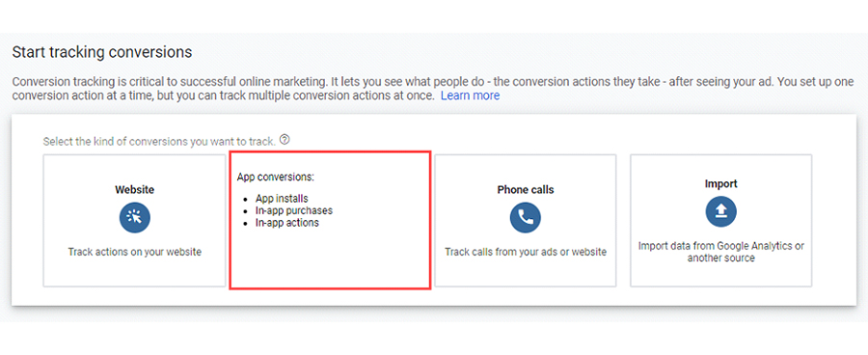Select the Phone calls card title
This screenshot has height=355, width=868.
pyautogui.click(x=526, y=189)
